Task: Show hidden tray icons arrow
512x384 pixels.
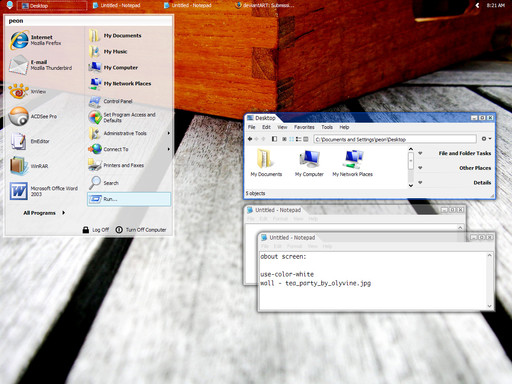Action: (477, 5)
